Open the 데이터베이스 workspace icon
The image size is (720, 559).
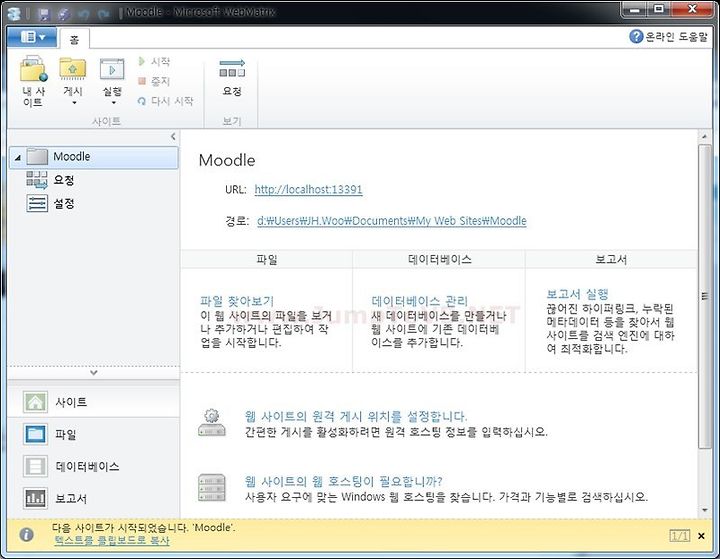pos(35,466)
